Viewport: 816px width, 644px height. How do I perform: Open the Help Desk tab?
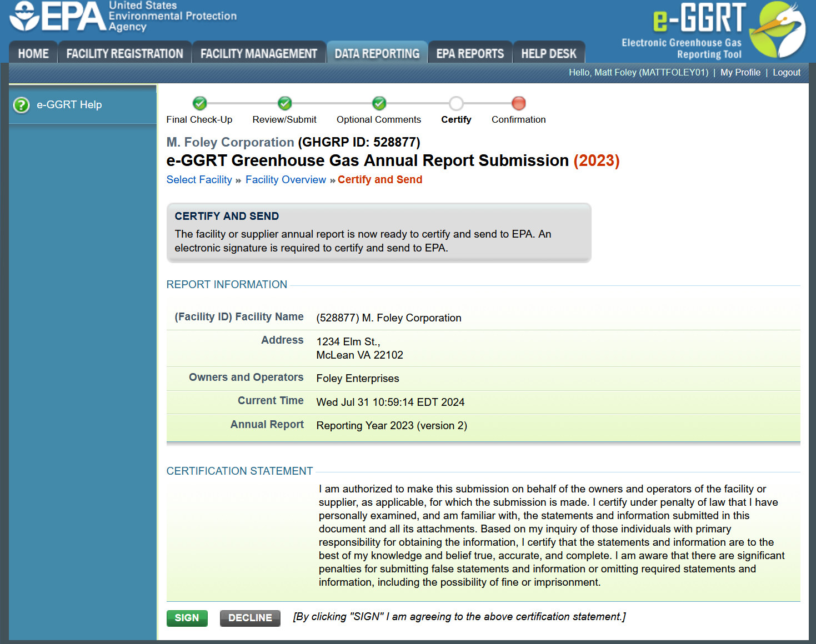(x=549, y=53)
